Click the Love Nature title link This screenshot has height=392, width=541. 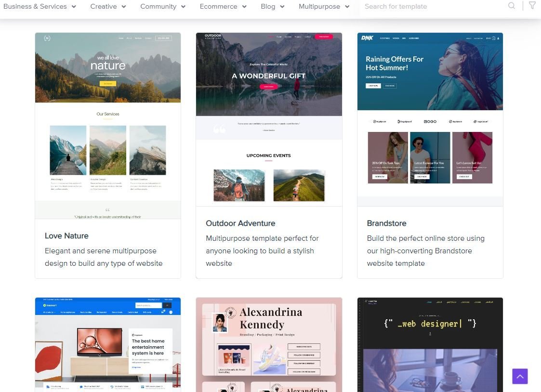pyautogui.click(x=66, y=235)
